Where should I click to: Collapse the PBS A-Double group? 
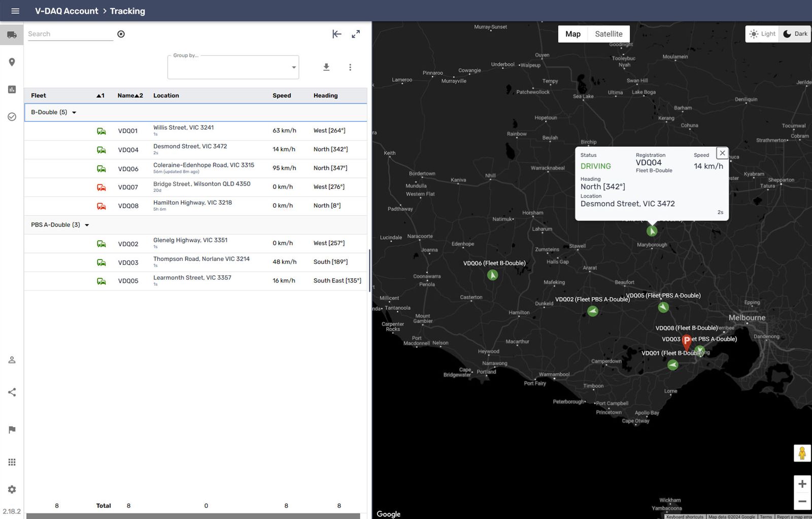[x=87, y=225]
